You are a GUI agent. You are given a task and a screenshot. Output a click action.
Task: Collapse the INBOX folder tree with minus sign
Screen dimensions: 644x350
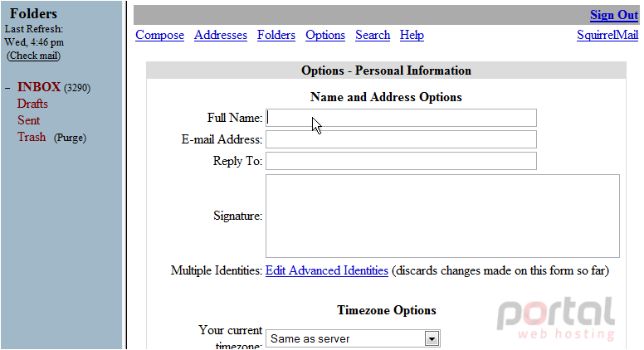7,88
